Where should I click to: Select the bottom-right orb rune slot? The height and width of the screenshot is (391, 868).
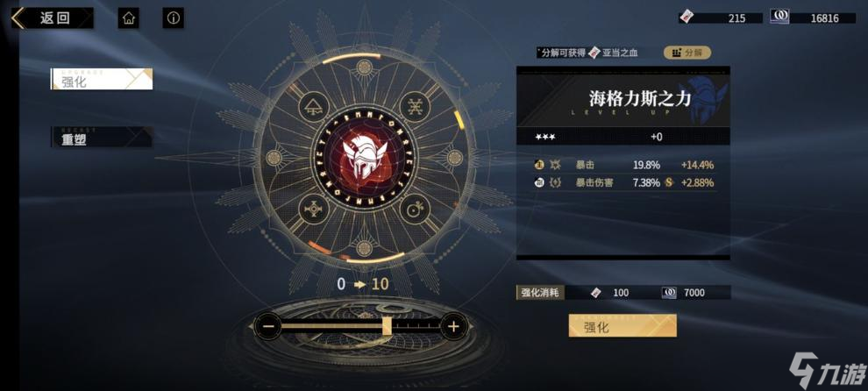(x=415, y=210)
